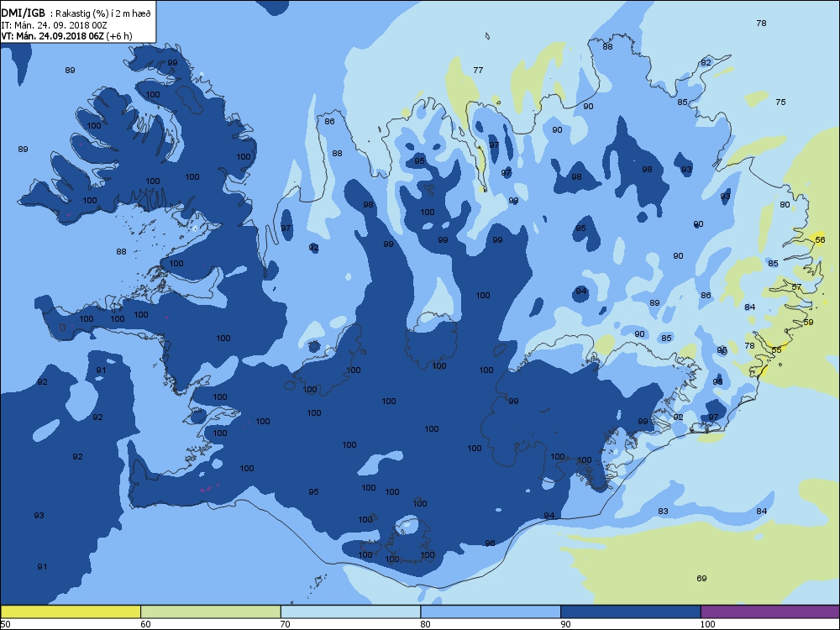Select the humidity value 59 on the map
The image size is (840, 630).
point(808,323)
